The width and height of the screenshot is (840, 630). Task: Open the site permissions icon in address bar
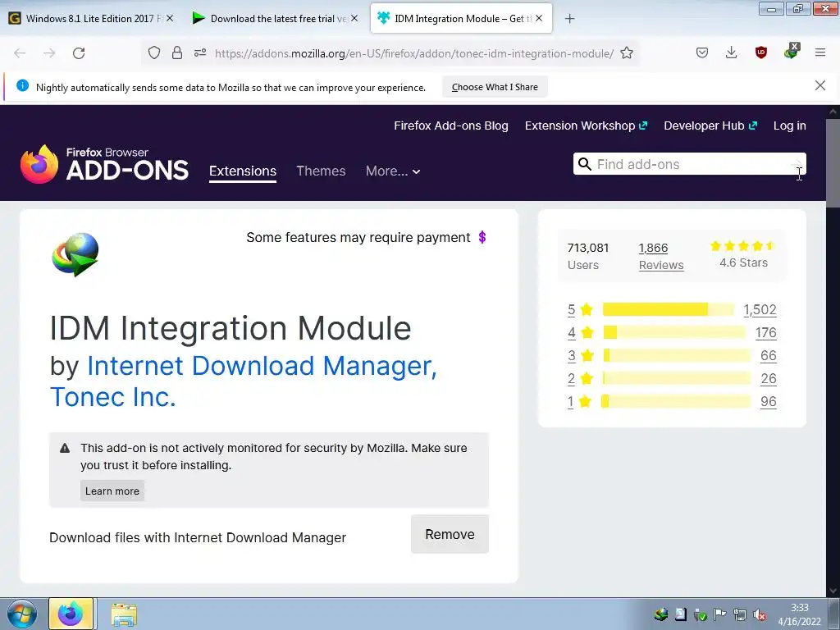coord(200,53)
